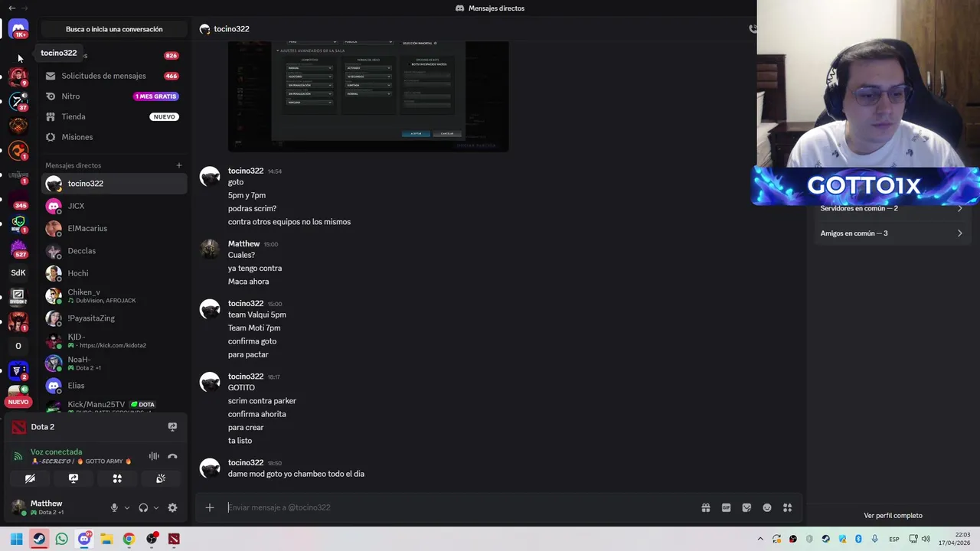The height and width of the screenshot is (551, 980).
Task: Open user settings gear
Action: (172, 507)
